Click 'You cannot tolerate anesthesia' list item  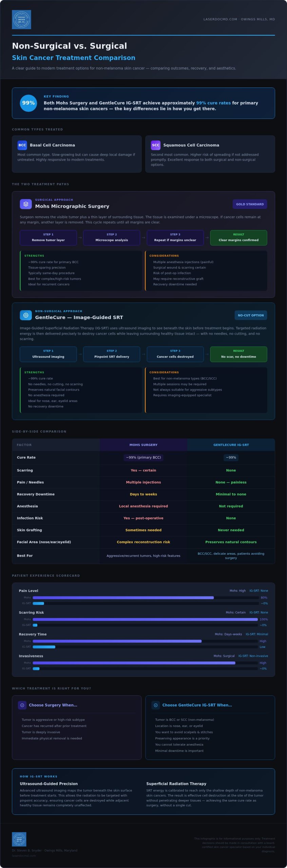click(179, 745)
